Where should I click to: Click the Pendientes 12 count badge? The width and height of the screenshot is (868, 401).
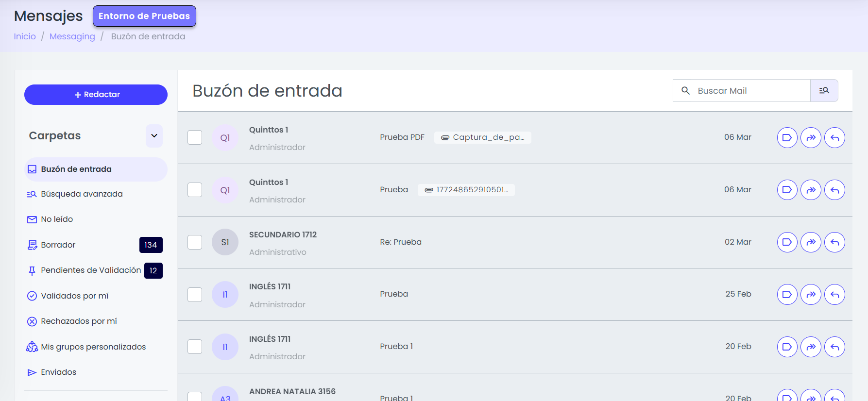pos(153,270)
